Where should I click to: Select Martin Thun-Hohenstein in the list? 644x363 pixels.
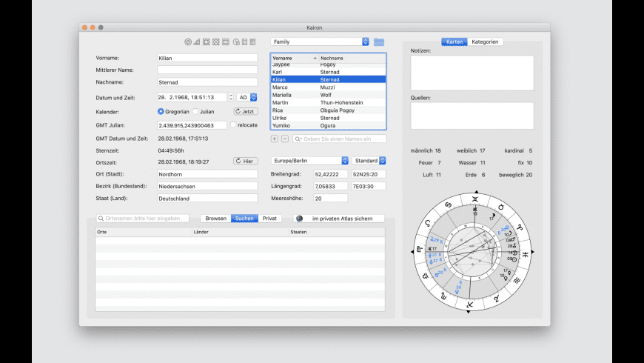(x=328, y=103)
